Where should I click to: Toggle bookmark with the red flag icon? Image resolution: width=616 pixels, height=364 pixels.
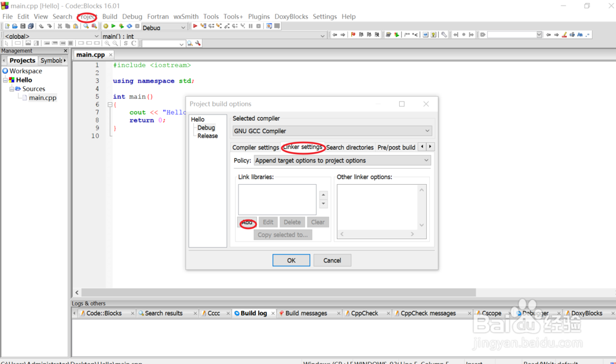click(x=353, y=34)
